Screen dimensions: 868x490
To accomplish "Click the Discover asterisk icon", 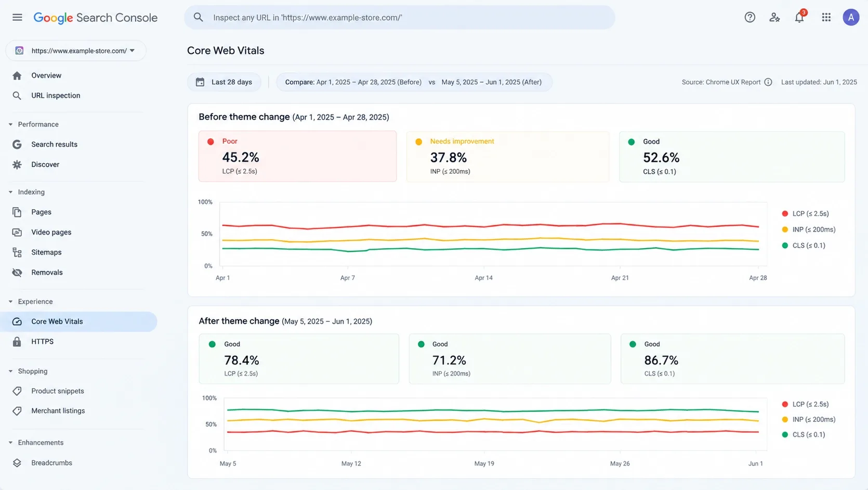I will tap(17, 164).
